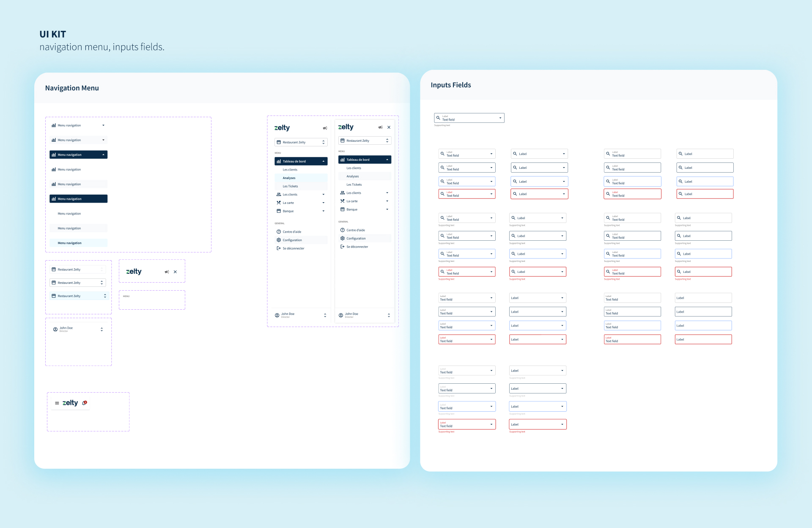Select the light-blue bold Menu navigation item
This screenshot has width=812, height=528.
(79, 243)
